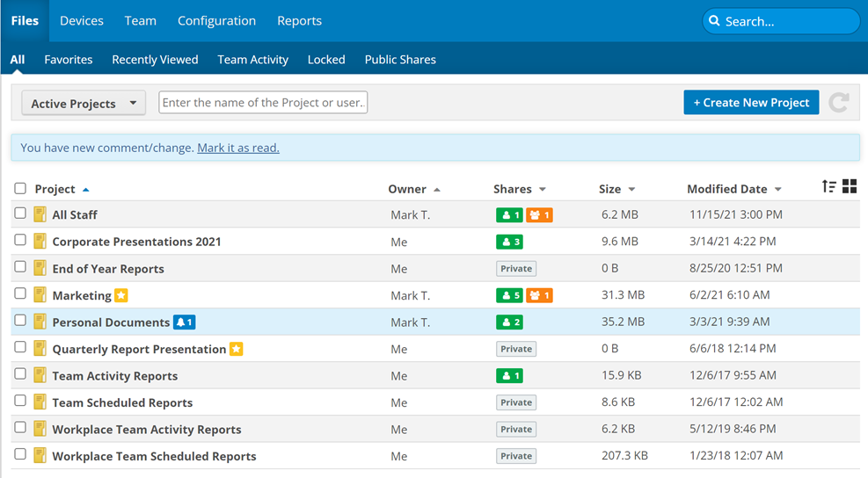
Task: Open the Reports top menu
Action: 299,20
